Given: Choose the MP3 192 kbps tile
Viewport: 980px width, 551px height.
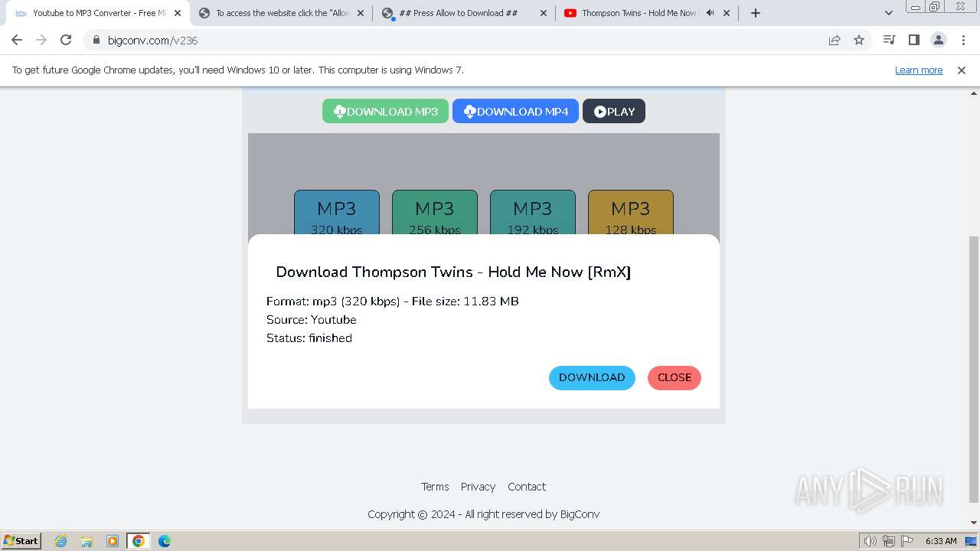Looking at the screenshot, I should tap(533, 213).
